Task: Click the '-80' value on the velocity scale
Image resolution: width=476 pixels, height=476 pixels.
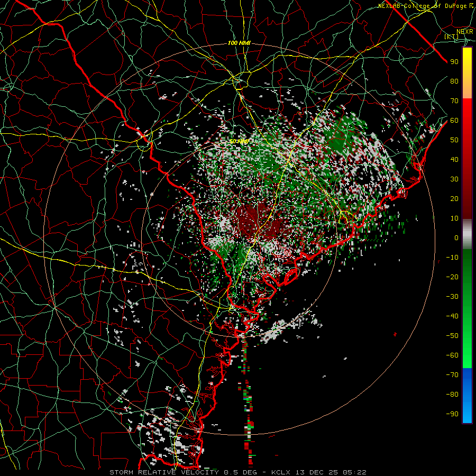Action: pyautogui.click(x=452, y=395)
